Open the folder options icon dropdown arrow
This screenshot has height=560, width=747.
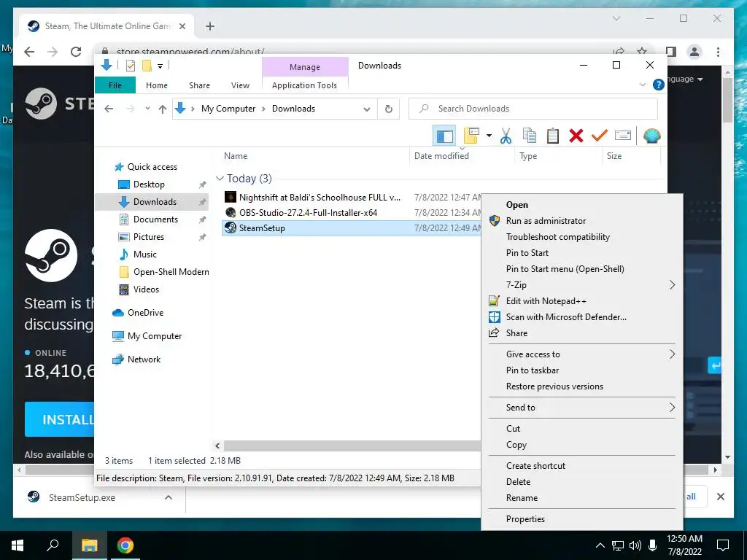[489, 136]
